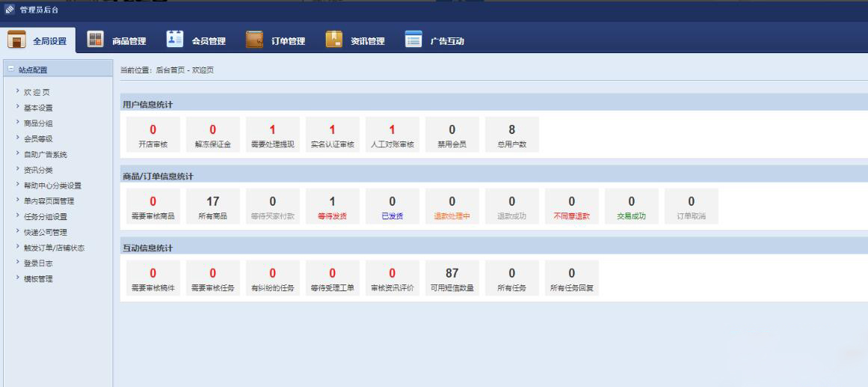
Task: Switch to the 订单管理 tab label
Action: pyautogui.click(x=287, y=41)
